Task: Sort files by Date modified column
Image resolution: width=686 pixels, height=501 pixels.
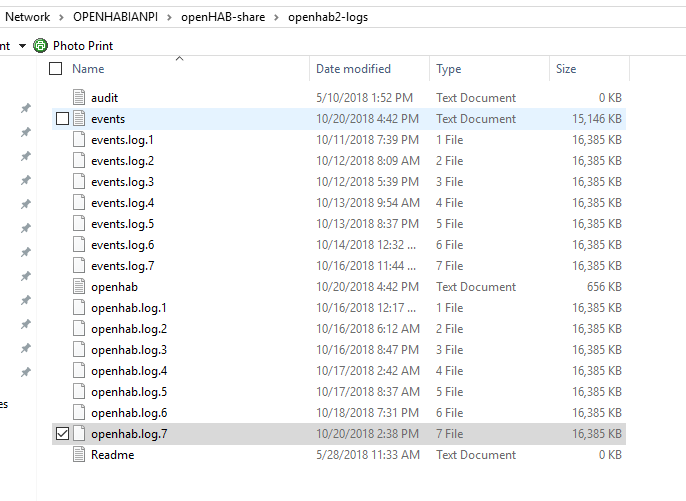Action: pos(353,69)
